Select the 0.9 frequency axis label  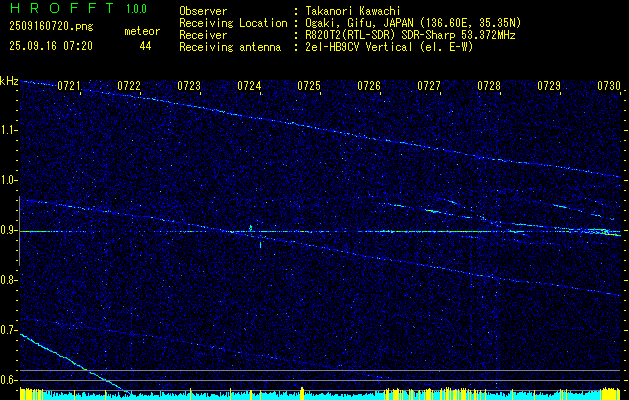coord(9,230)
